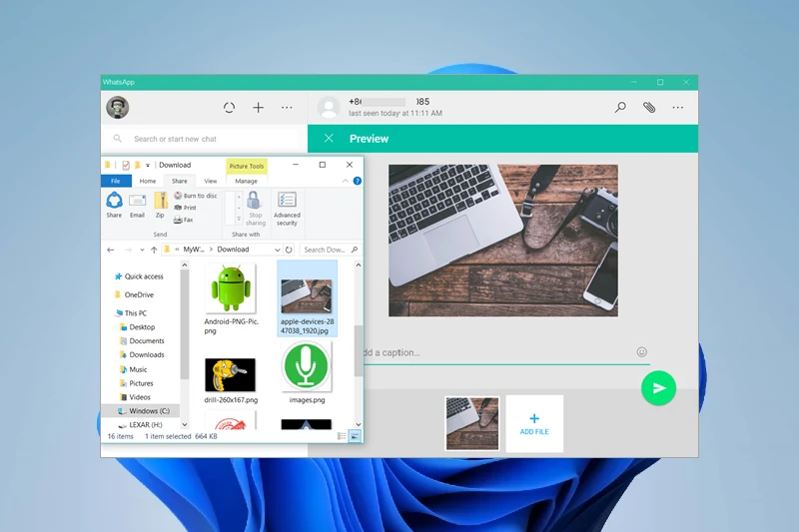Open recent locations dropdown arrow
The height and width of the screenshot is (532, 799).
click(142, 250)
